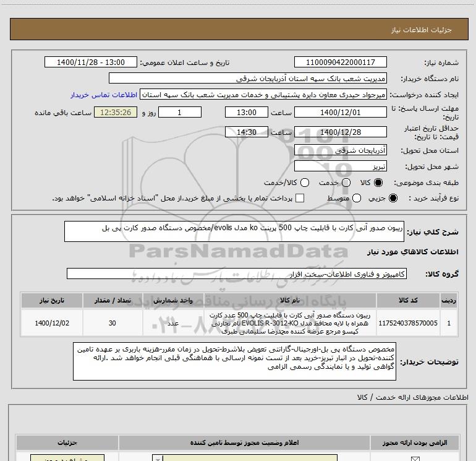This screenshot has height=461, width=476.
Task: Click the ساعت باقی مانده label
Action: [x=63, y=113]
